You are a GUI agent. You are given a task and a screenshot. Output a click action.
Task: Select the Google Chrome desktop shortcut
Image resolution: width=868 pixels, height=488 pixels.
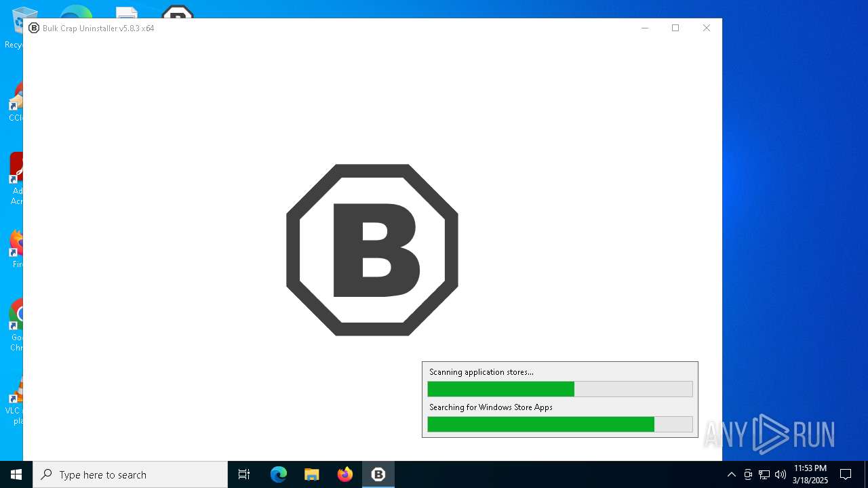click(16, 325)
